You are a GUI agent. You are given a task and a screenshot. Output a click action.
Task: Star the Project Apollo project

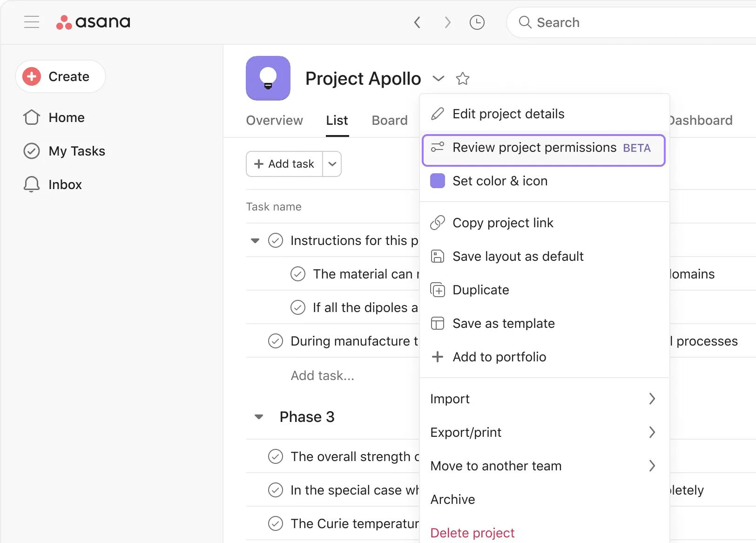(463, 79)
